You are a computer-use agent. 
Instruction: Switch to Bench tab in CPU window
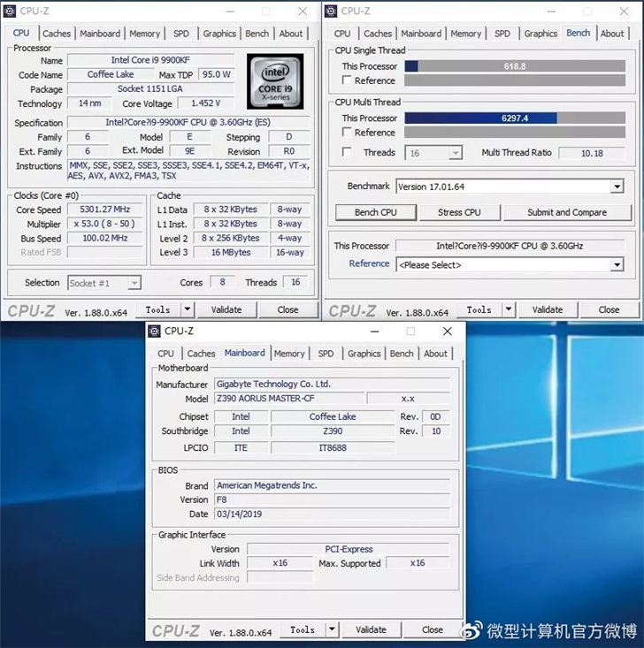click(257, 34)
